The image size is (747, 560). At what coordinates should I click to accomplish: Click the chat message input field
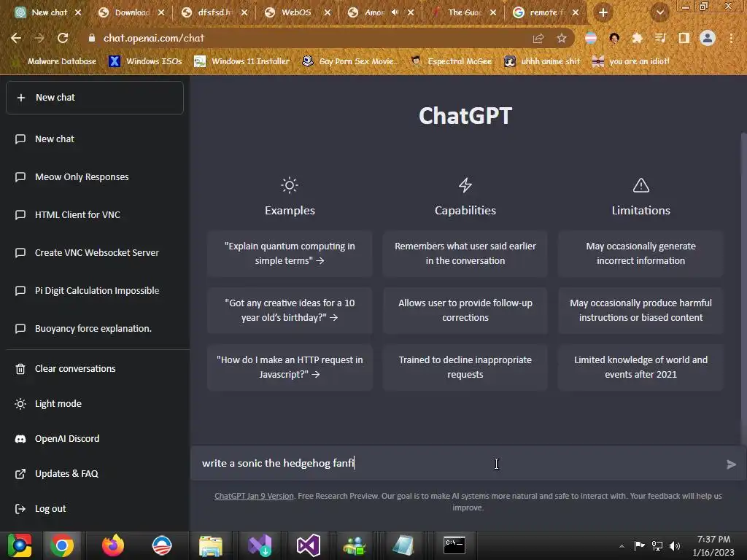point(460,464)
